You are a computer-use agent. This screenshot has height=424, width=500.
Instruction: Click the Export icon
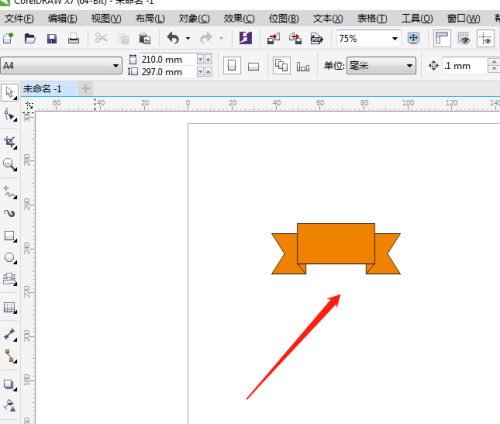point(295,38)
